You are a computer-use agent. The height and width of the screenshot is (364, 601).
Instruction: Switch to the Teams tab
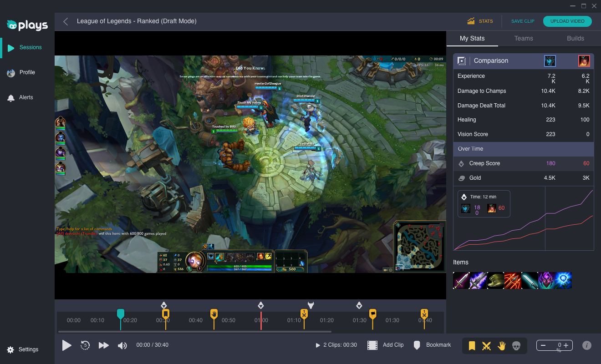pos(524,38)
